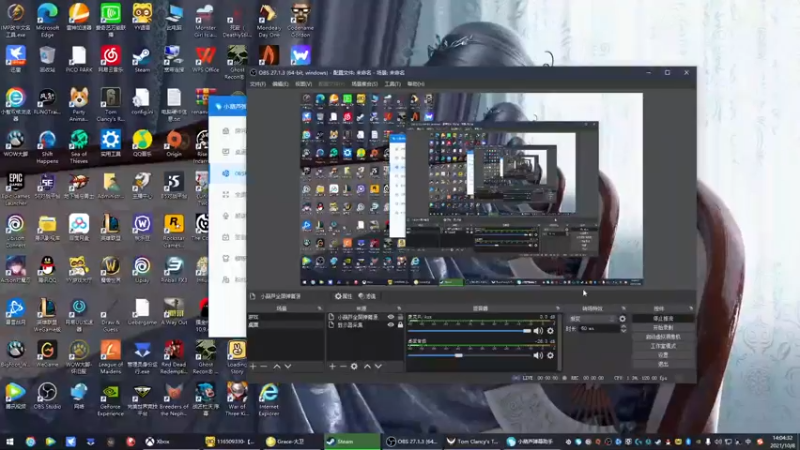Click the transition duration stepper arrows
Viewport: 800px width, 450px height.
tap(623, 329)
